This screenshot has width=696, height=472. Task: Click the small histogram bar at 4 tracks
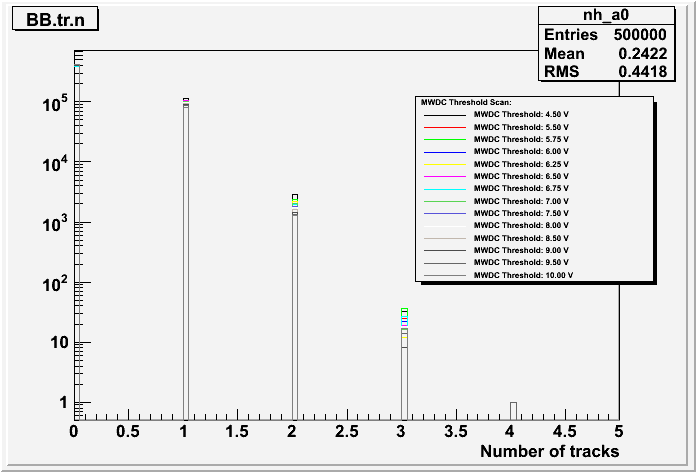point(513,411)
